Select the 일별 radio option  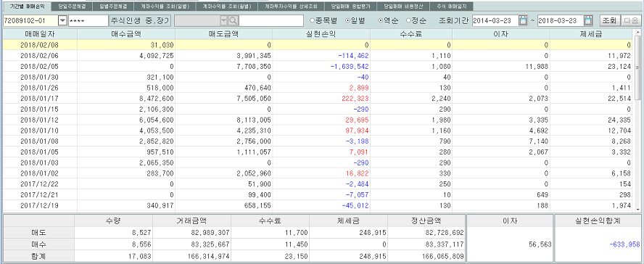355,20
